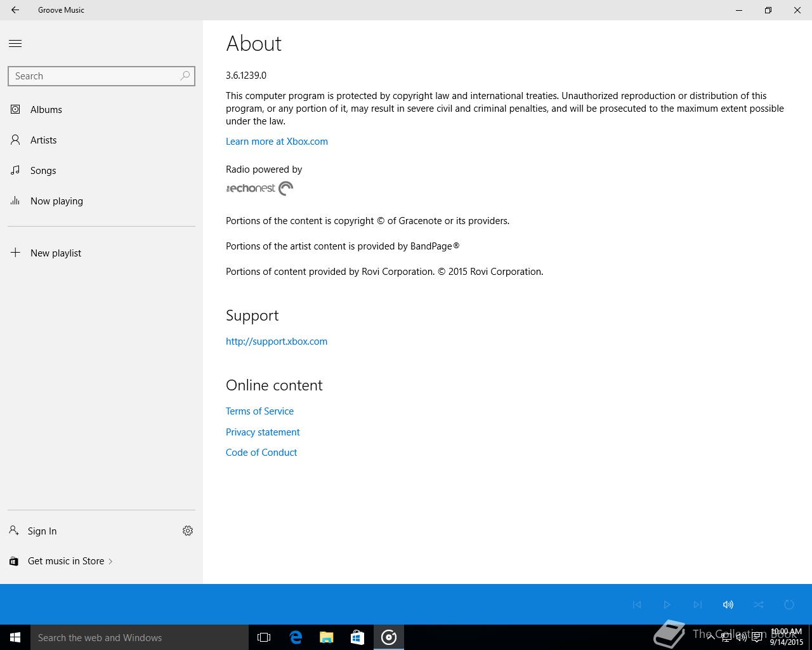Viewport: 812px width, 650px height.
Task: Open the hamburger navigation menu
Action: 15,43
